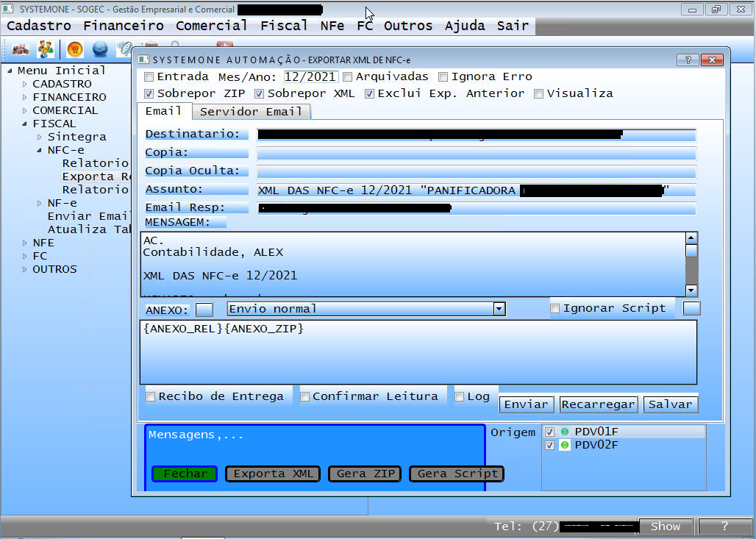The width and height of the screenshot is (756, 539).
Task: Click the Mes/Ano date field
Action: tap(310, 76)
